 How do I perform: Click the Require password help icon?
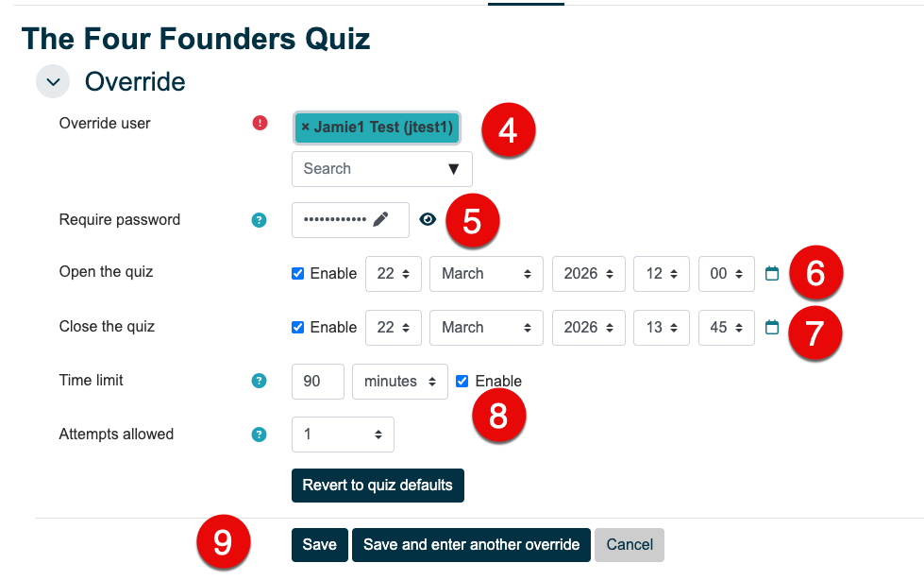260,220
